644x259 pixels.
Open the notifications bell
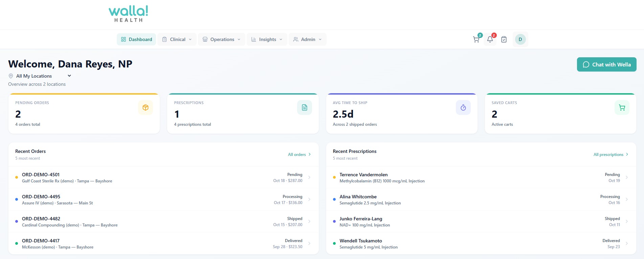point(490,39)
